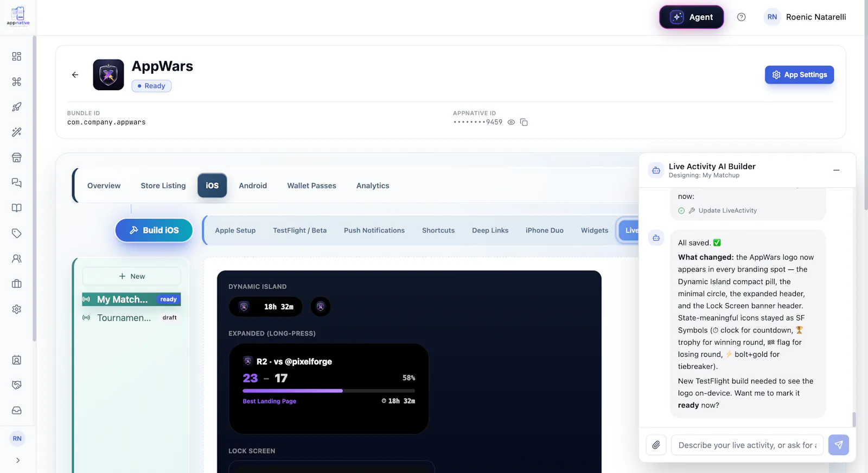
Task: Open App Settings
Action: 799,75
